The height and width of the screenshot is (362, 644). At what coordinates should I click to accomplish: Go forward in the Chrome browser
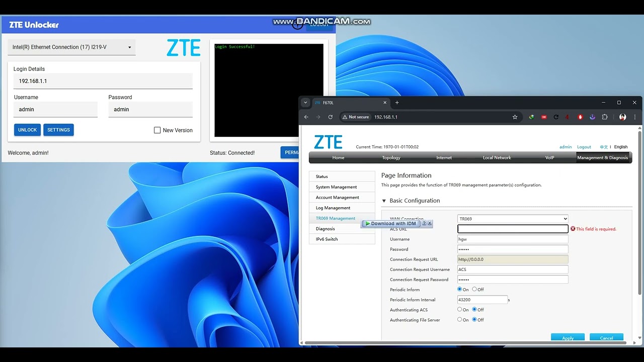tap(318, 117)
